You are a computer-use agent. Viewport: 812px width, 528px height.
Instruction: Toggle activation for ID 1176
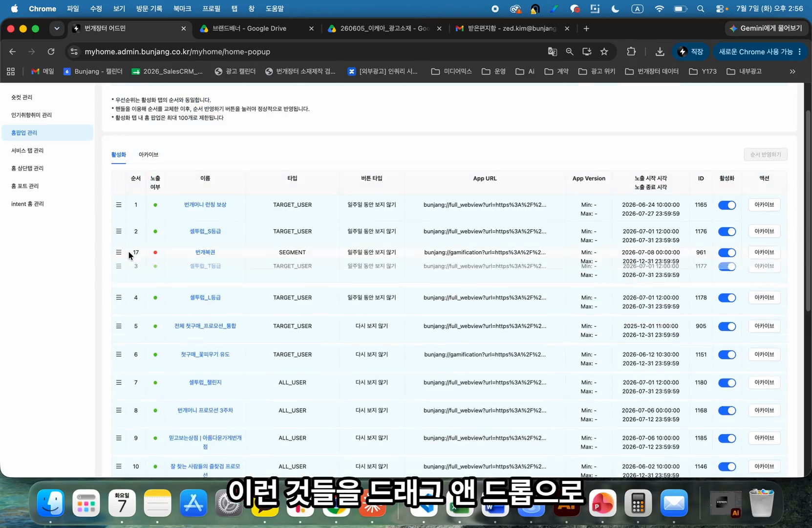tap(727, 232)
